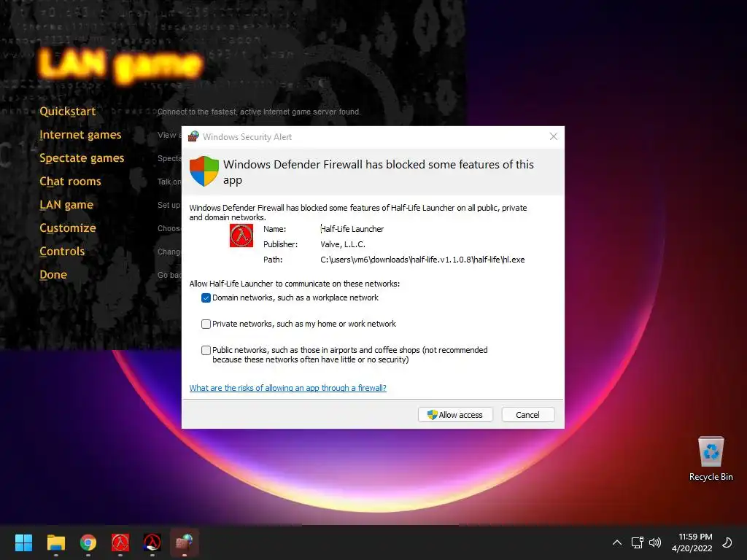The image size is (747, 560).
Task: Open the firewall risks help link
Action: click(287, 388)
